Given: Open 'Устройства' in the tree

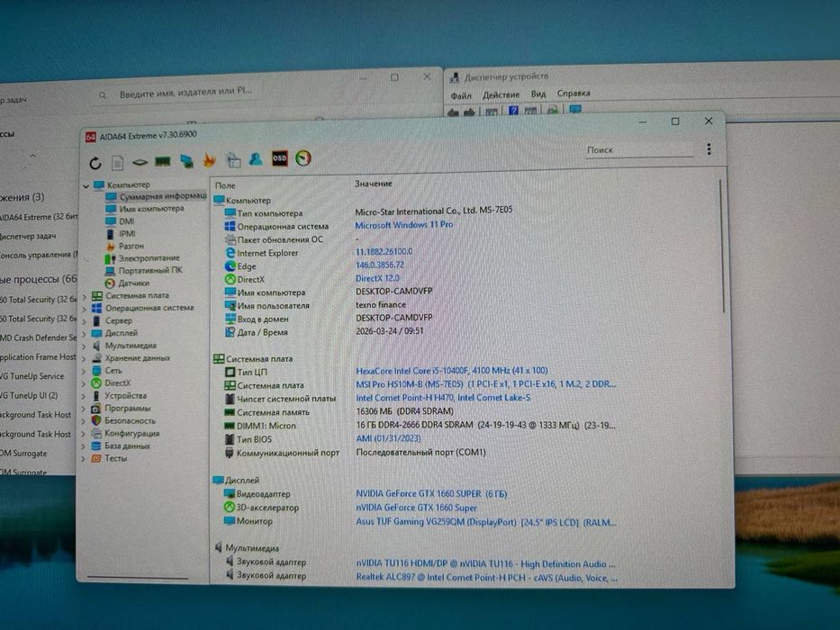Looking at the screenshot, I should [125, 396].
